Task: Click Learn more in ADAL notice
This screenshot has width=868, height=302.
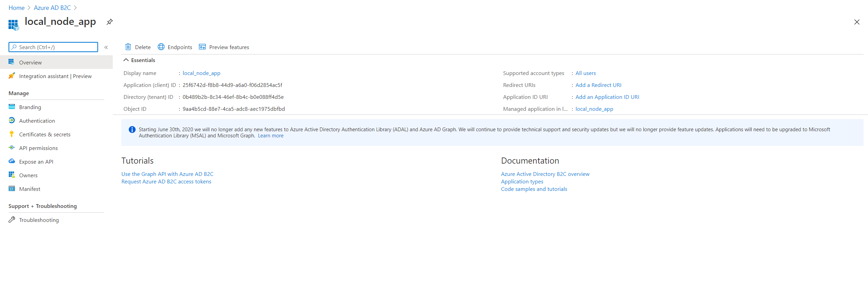Action: 270,136
